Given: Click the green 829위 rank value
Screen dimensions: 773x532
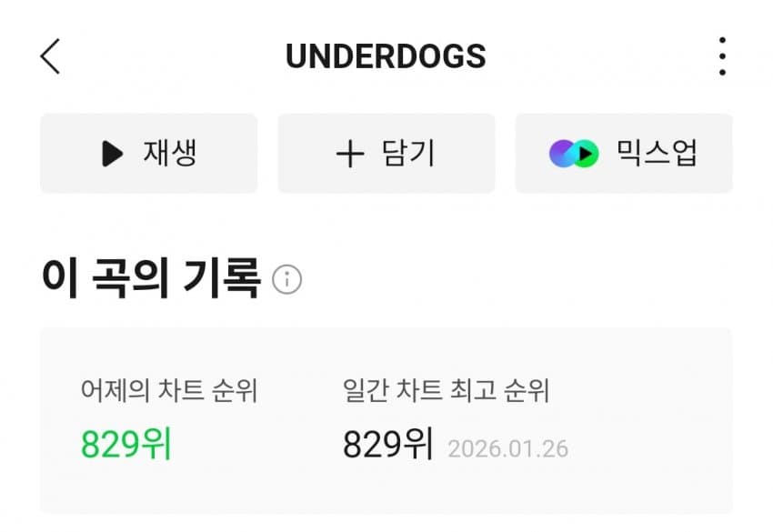Looking at the screenshot, I should pos(126,444).
